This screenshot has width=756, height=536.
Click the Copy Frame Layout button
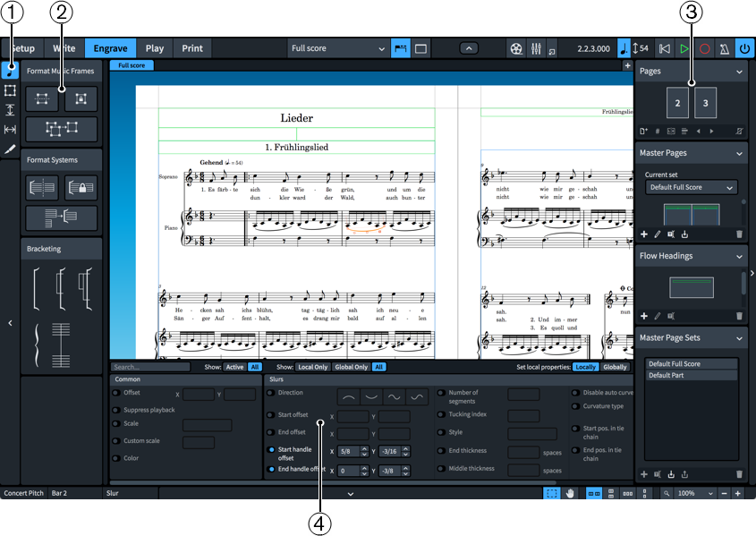tap(61, 129)
